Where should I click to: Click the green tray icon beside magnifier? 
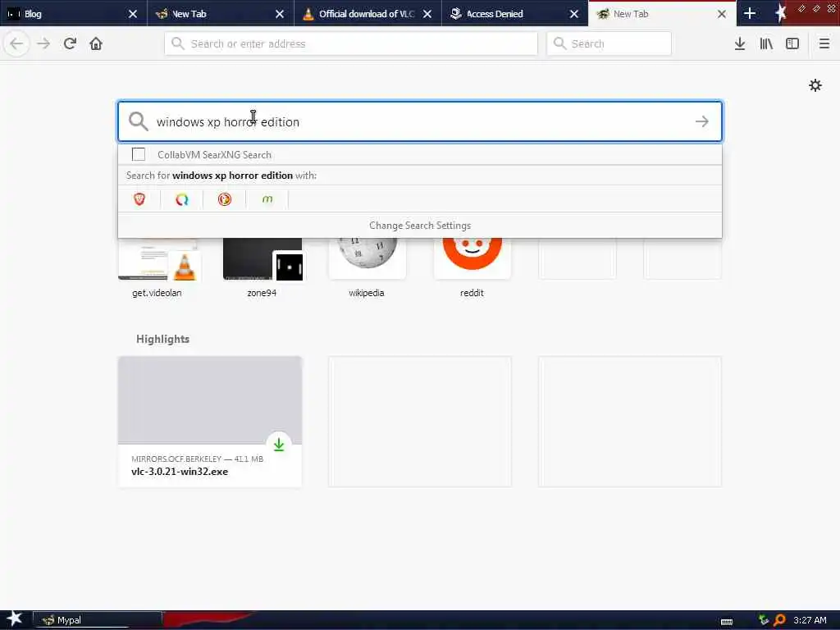click(764, 620)
